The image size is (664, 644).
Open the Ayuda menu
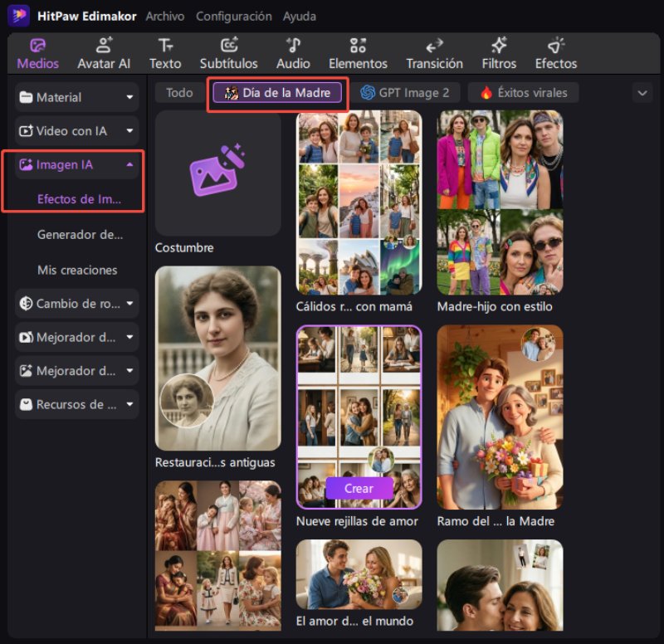click(x=300, y=16)
